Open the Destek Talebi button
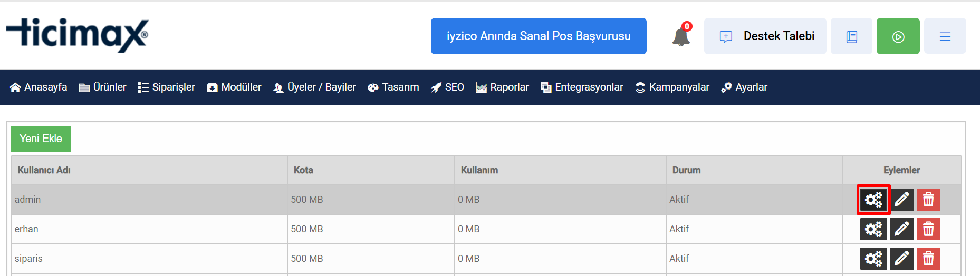Image resolution: width=980 pixels, height=276 pixels. (x=765, y=36)
